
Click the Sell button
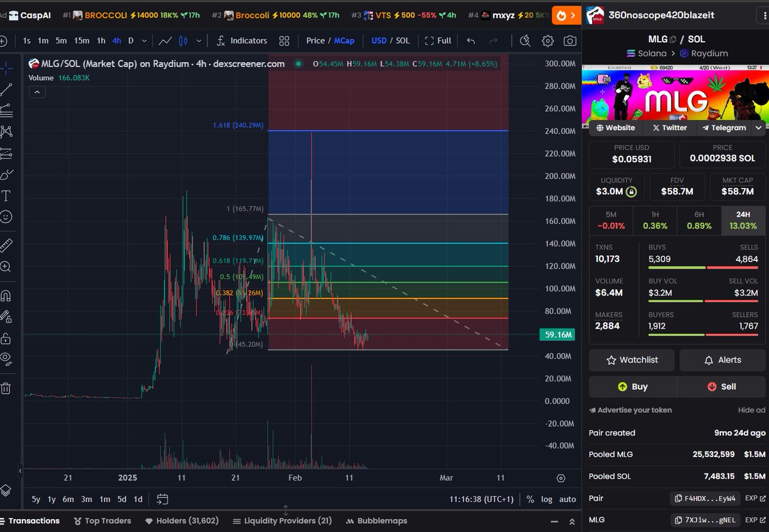click(721, 387)
